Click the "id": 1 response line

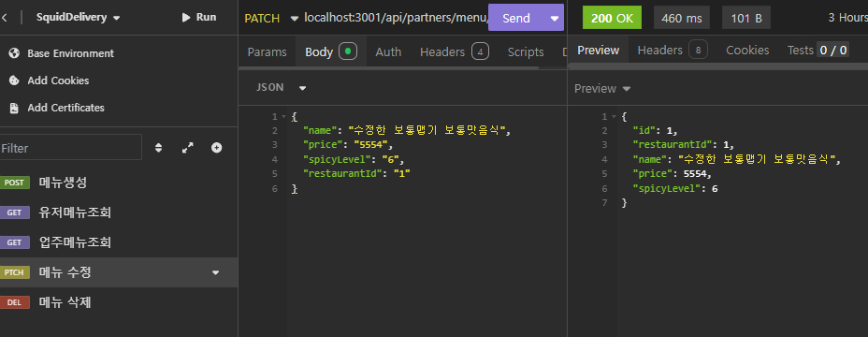pyautogui.click(x=656, y=131)
